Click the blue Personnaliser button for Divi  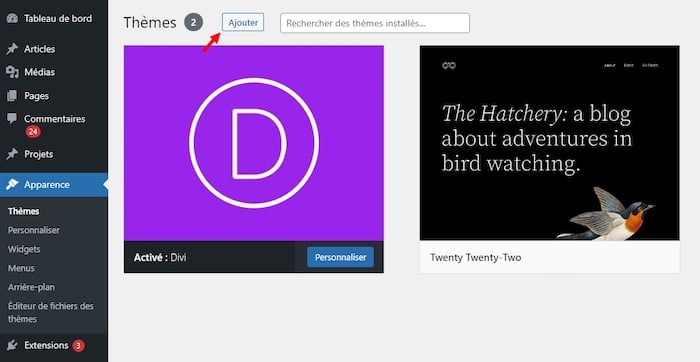pyautogui.click(x=340, y=257)
